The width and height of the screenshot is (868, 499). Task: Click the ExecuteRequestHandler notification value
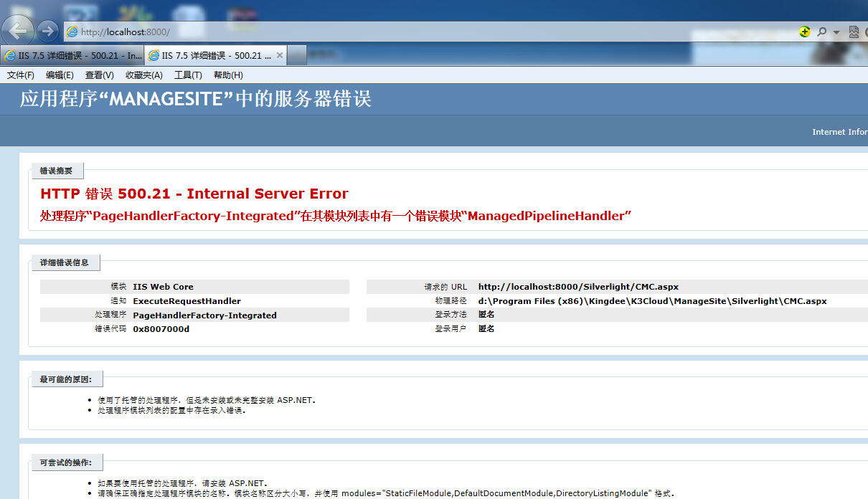tap(187, 301)
